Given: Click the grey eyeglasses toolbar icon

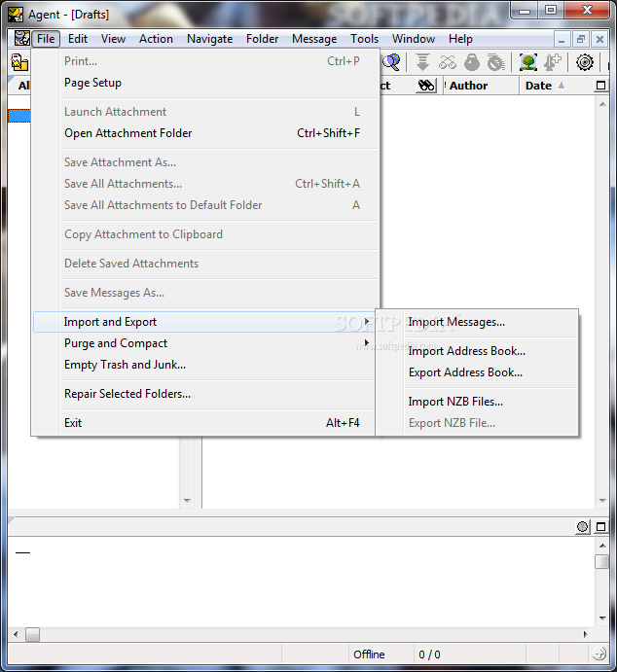Looking at the screenshot, I should click(448, 62).
